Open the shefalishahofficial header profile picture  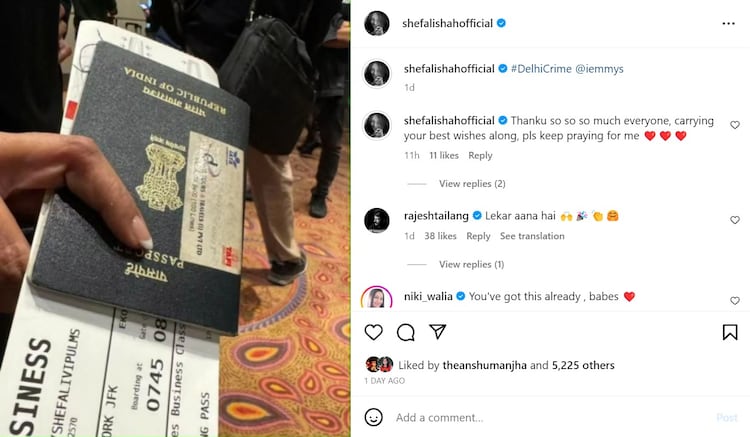click(x=376, y=23)
